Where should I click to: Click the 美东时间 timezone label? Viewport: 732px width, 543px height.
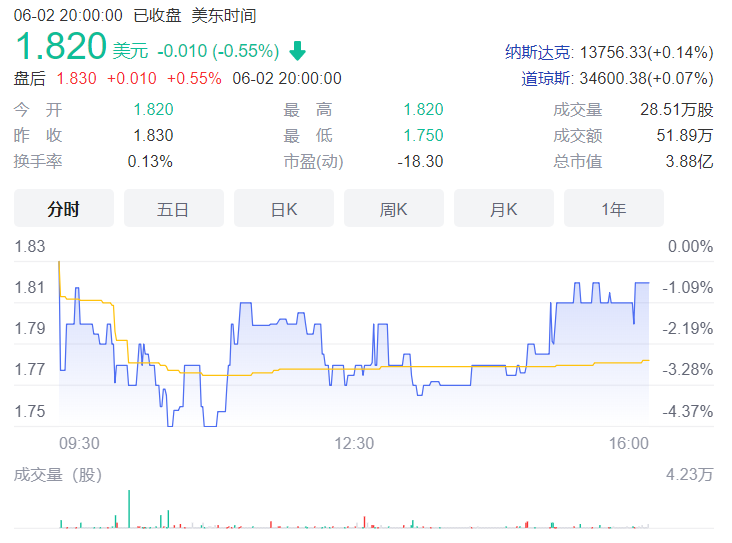point(224,15)
